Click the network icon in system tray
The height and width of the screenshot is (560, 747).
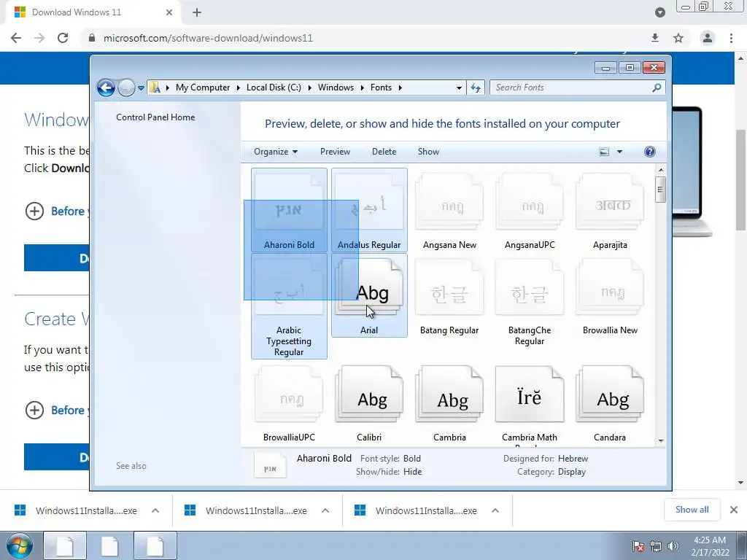(x=656, y=546)
